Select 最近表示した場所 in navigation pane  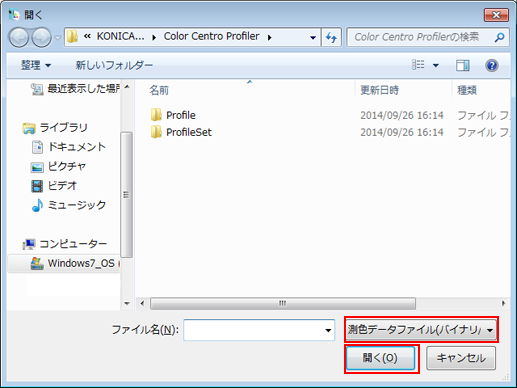tap(76, 89)
